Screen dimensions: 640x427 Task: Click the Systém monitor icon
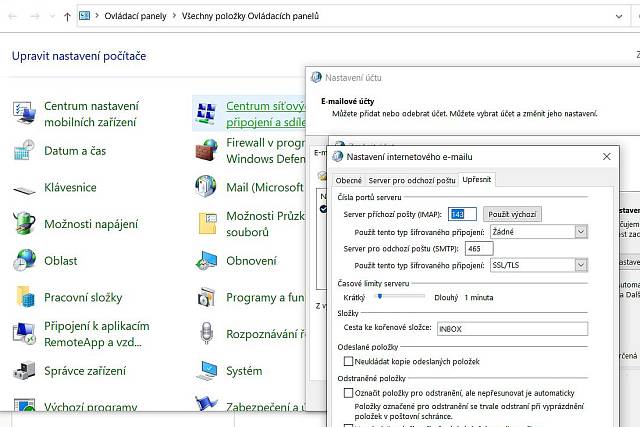(206, 370)
